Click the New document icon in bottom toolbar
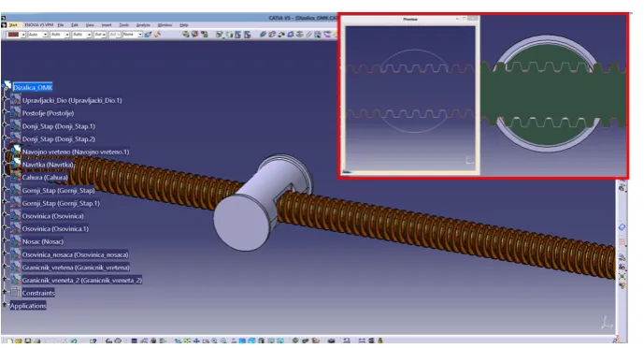644x348 pixels. tap(9, 341)
